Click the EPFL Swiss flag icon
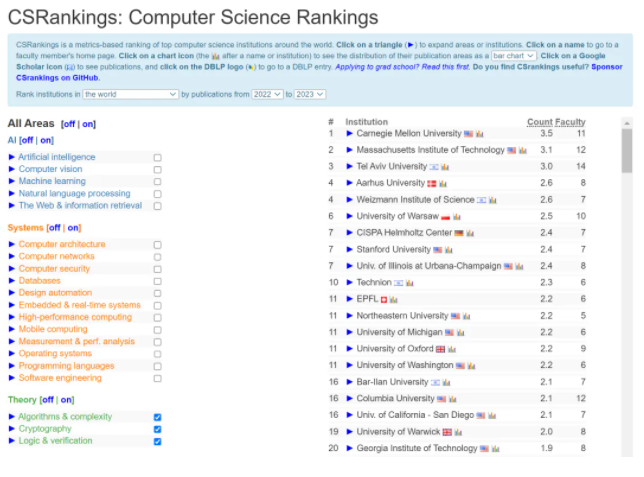Image resolution: width=644 pixels, height=477 pixels. tap(384, 300)
